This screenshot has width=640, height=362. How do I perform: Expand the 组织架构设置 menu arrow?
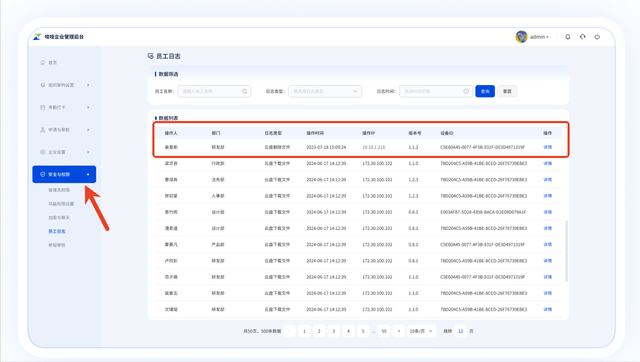point(88,85)
